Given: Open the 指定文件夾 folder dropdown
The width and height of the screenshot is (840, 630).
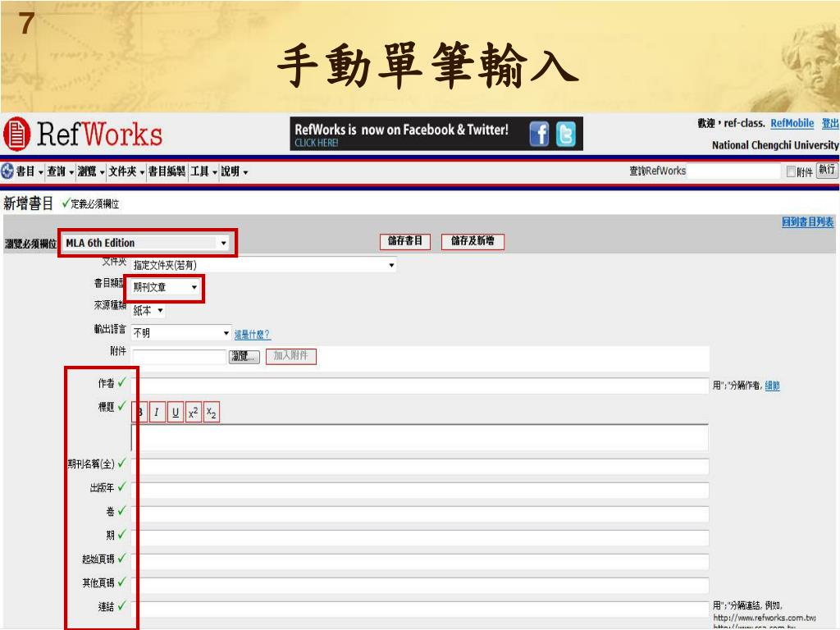Looking at the screenshot, I should point(263,265).
